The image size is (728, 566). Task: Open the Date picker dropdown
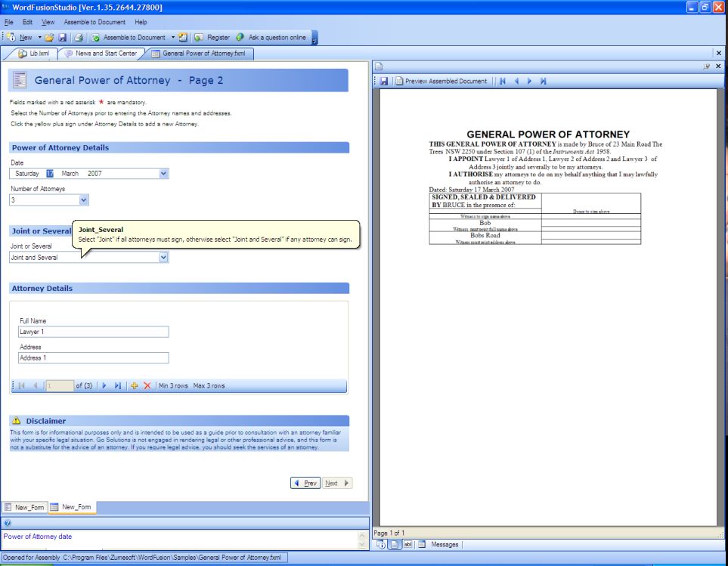(x=163, y=174)
